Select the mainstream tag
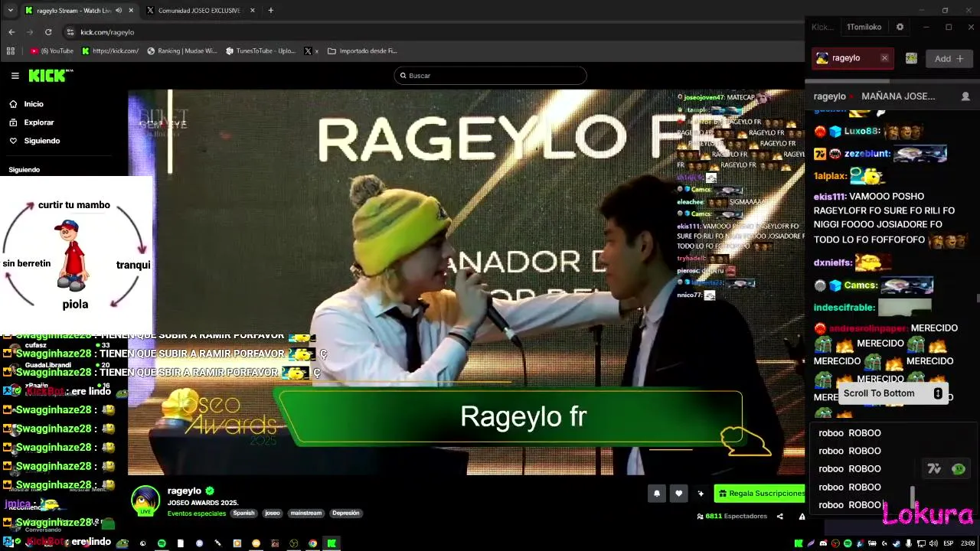Image resolution: width=980 pixels, height=551 pixels. 305,514
